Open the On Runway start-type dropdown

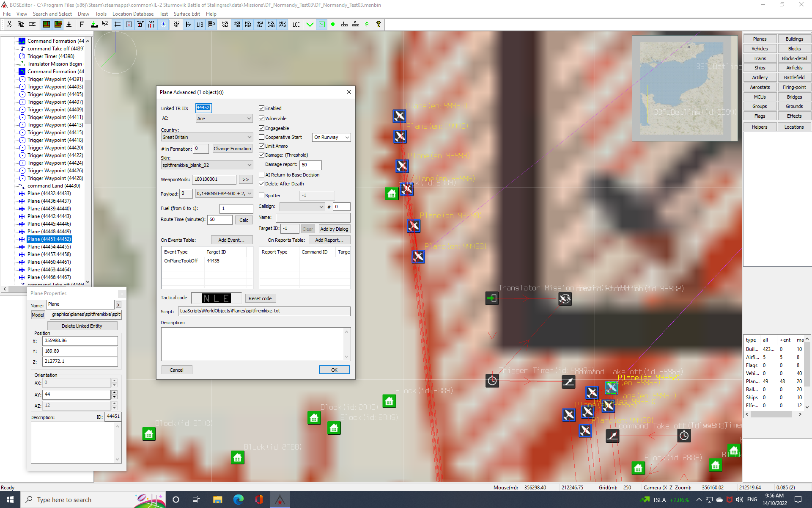[x=332, y=137]
